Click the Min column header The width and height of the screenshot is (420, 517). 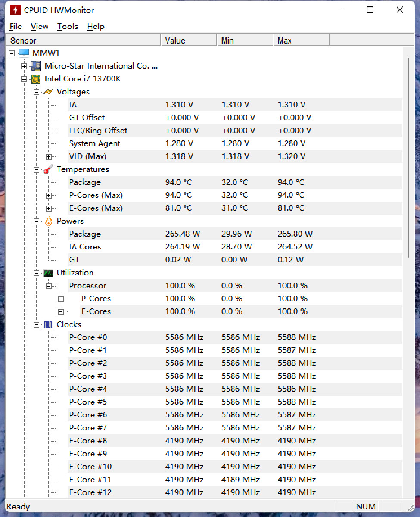coord(245,40)
